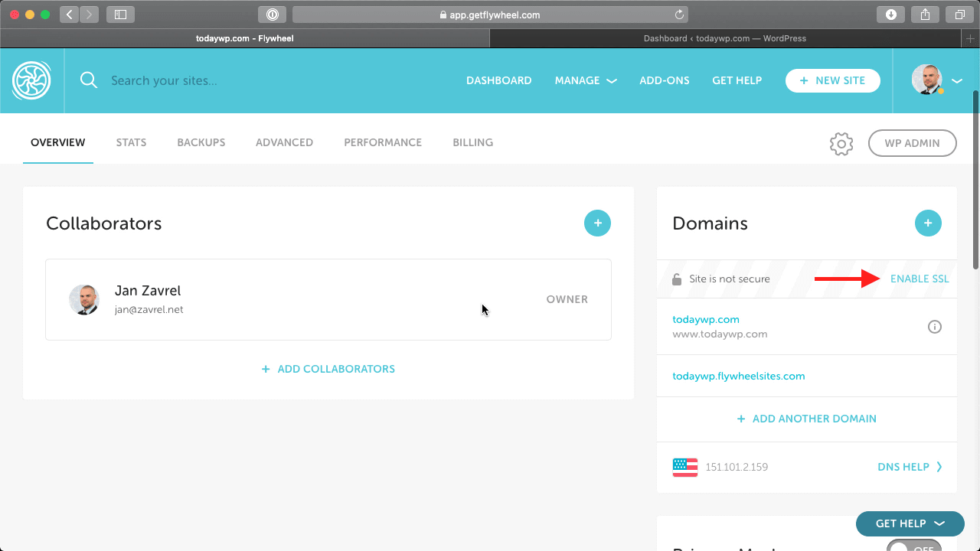Go to DASHBOARD in top navigation

coord(498,80)
